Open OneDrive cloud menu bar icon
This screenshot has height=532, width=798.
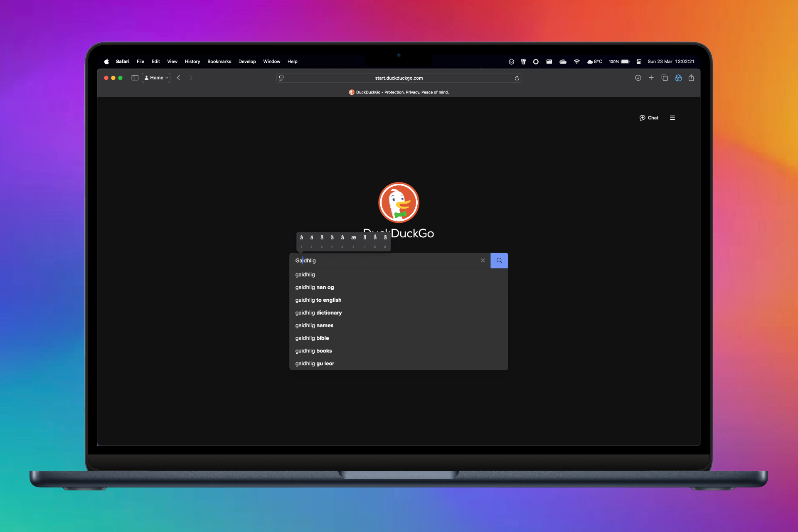pos(563,62)
